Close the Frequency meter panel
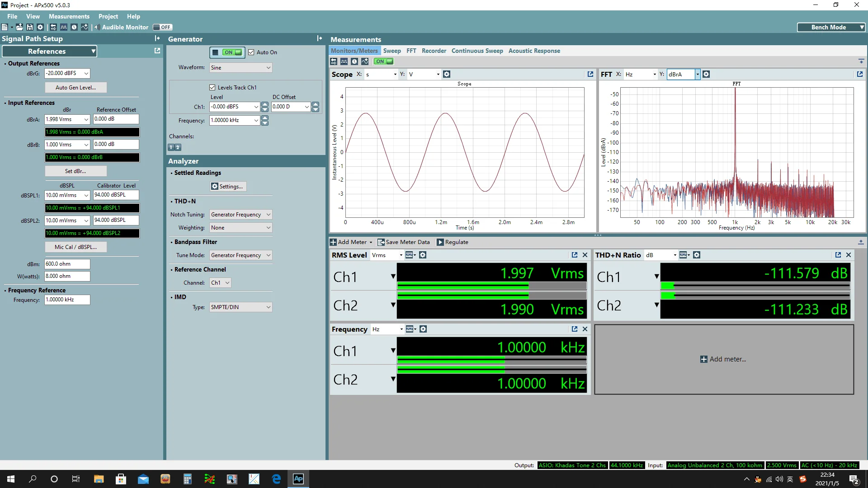 point(585,329)
